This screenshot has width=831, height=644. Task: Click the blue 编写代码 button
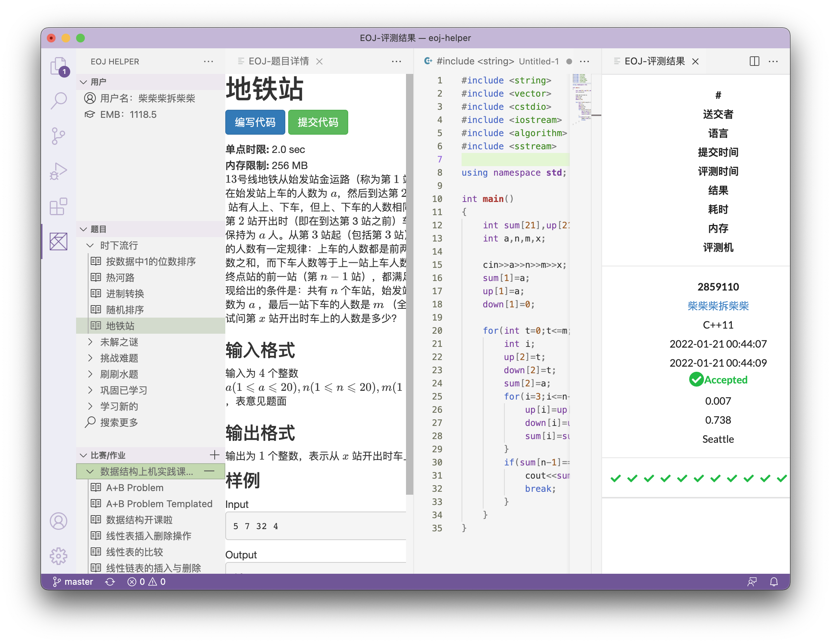pos(255,122)
